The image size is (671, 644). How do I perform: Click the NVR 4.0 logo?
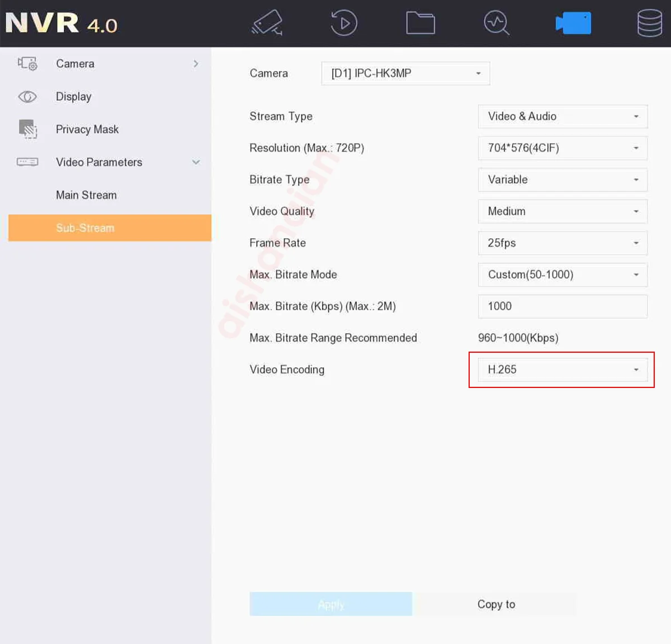tap(61, 23)
